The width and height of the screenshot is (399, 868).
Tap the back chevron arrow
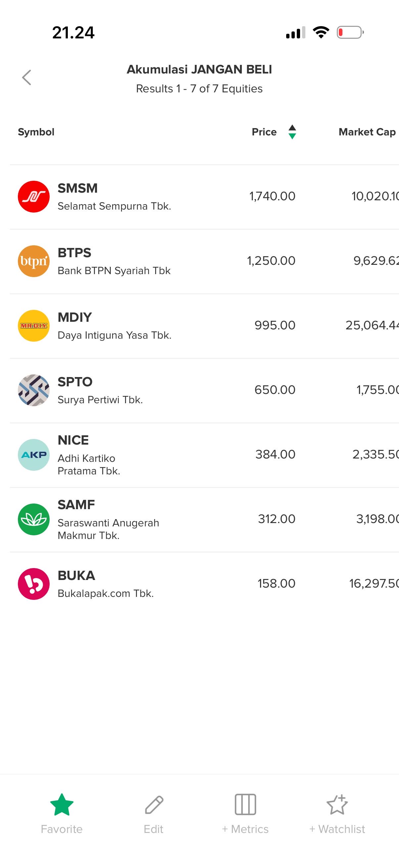[26, 77]
